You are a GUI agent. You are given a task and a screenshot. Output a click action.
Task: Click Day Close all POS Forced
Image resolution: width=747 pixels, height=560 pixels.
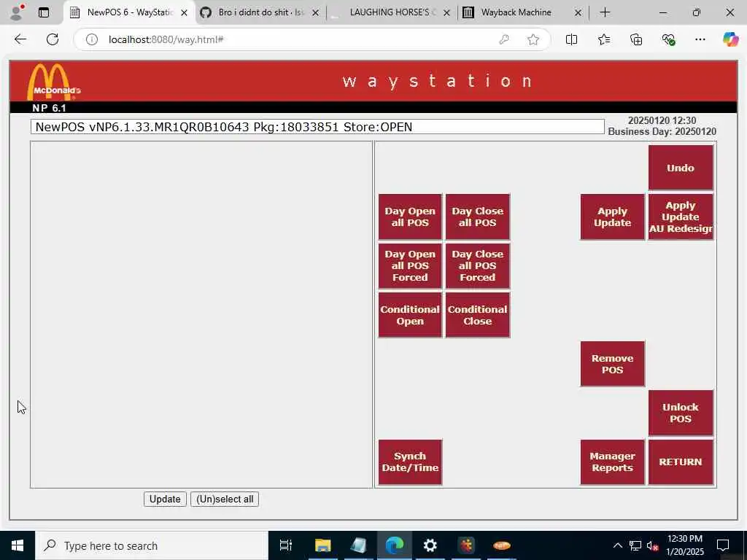[477, 265]
